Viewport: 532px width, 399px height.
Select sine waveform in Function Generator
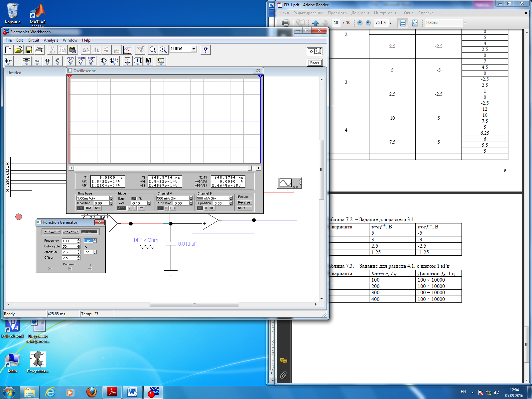click(52, 232)
